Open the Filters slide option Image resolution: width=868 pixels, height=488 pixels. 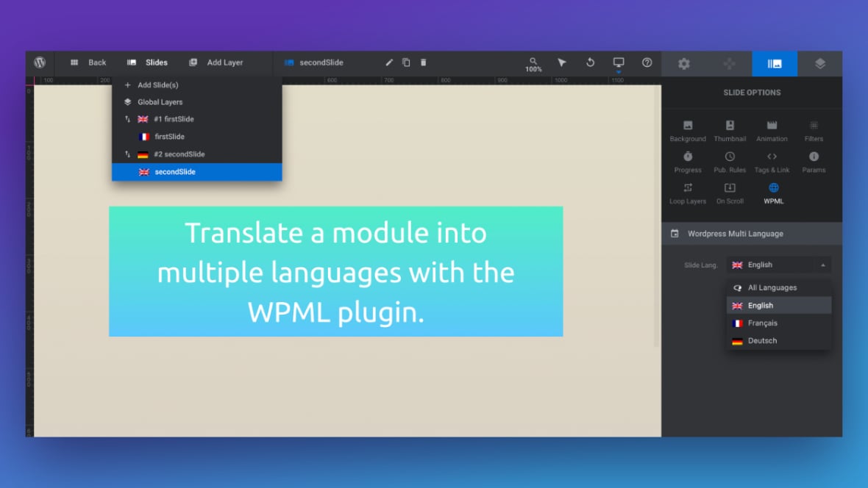(x=814, y=131)
